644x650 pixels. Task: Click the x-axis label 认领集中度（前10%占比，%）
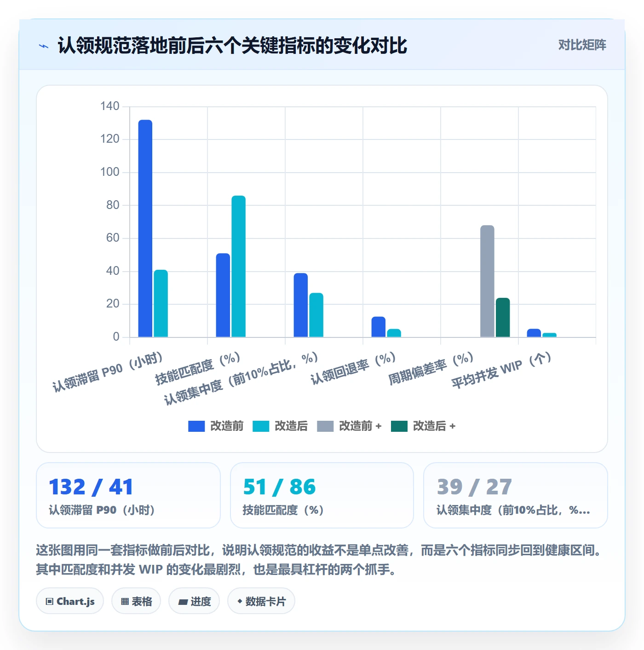tap(241, 379)
